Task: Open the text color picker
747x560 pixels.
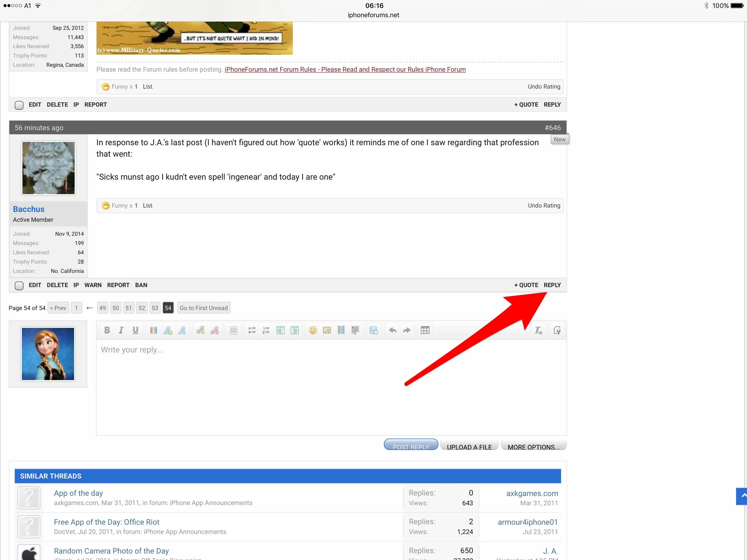Action: 153,330
